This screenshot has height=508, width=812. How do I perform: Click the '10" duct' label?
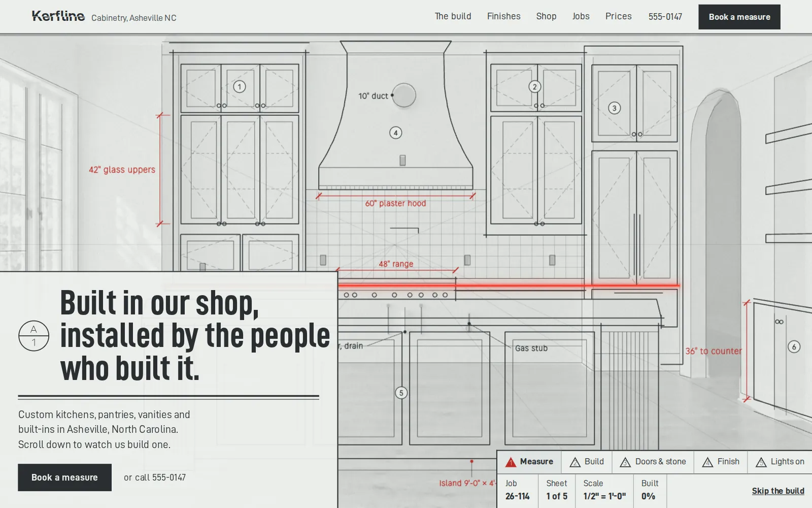(373, 96)
